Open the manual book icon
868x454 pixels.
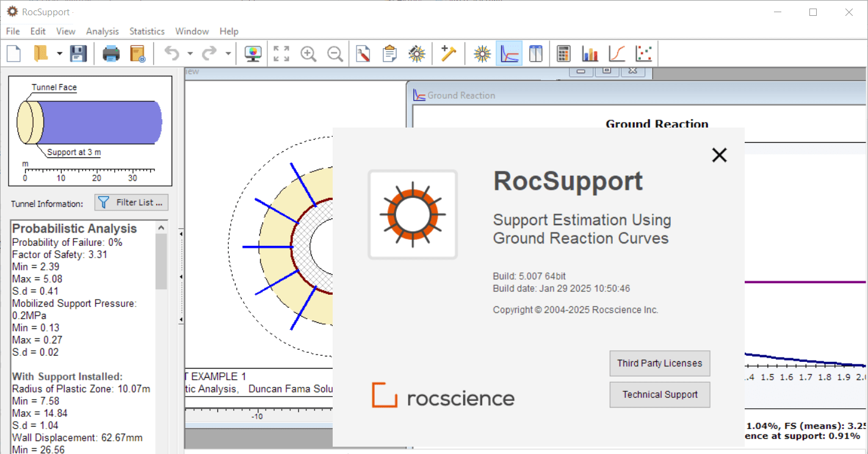pyautogui.click(x=137, y=54)
